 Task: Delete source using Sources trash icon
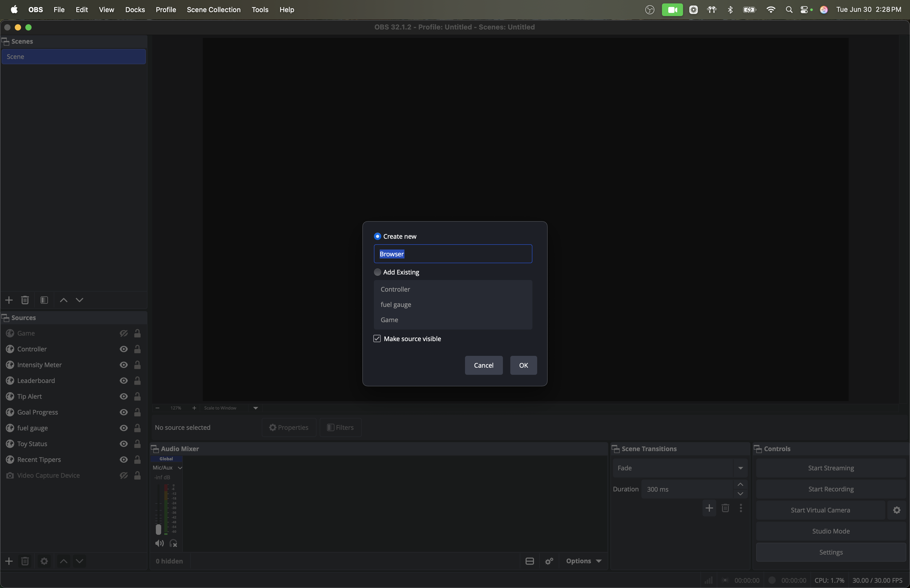[x=25, y=561]
